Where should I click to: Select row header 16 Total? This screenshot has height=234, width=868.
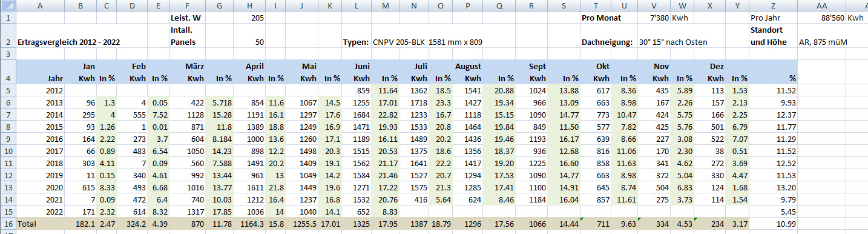point(8,224)
